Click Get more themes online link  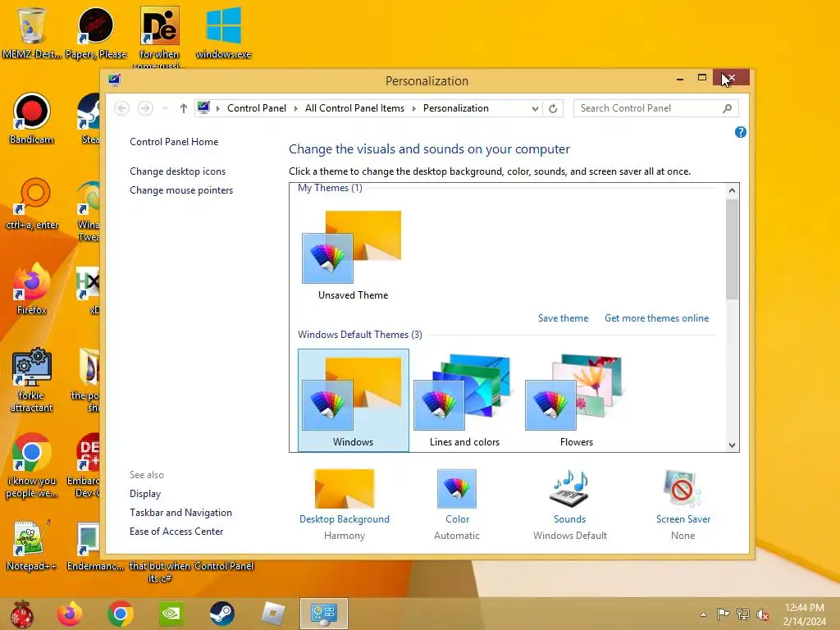(657, 318)
